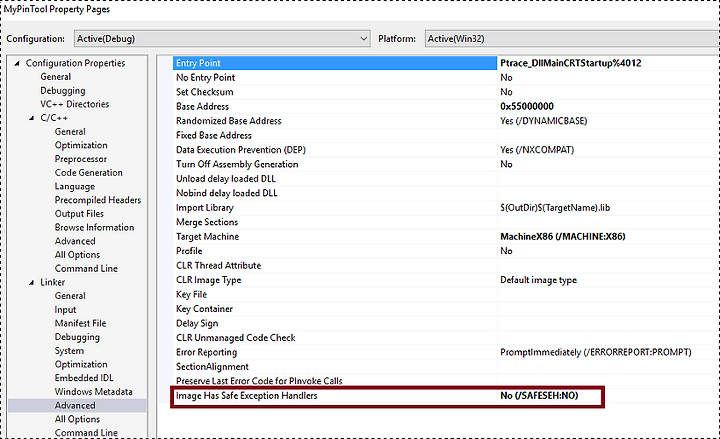Click the No (/SAFESEH:NO) value
This screenshot has height=439, width=720.
[539, 396]
